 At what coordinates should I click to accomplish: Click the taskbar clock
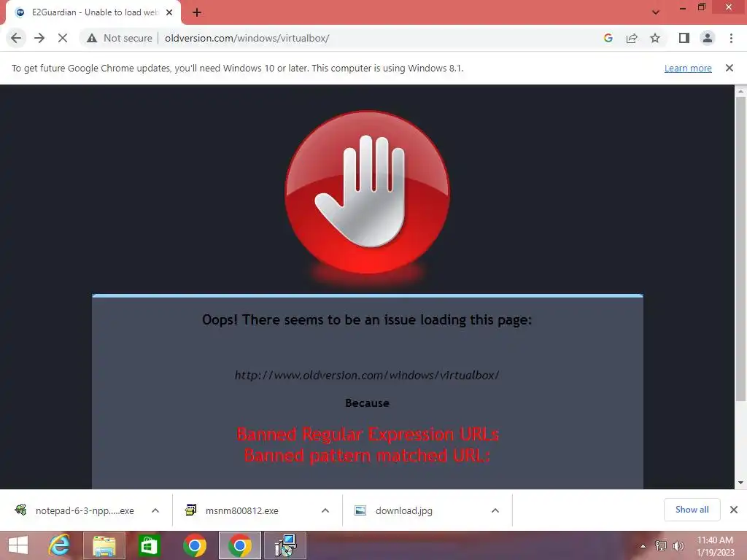tap(715, 546)
